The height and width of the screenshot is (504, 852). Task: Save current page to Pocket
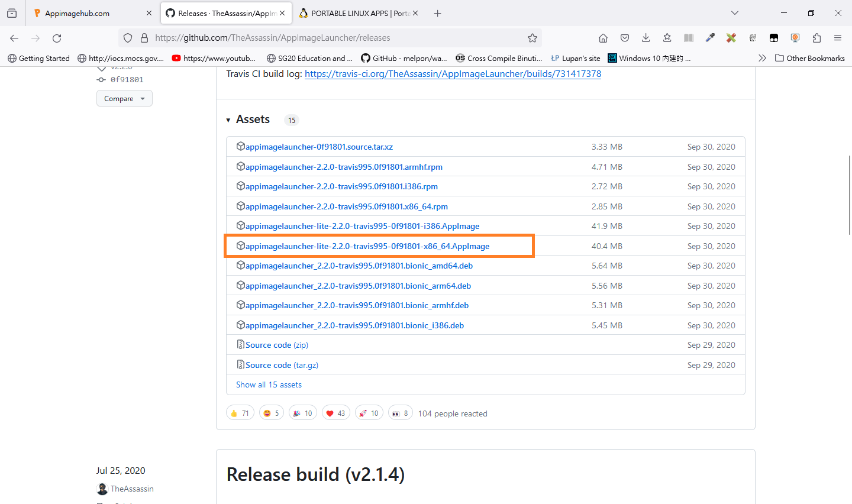(624, 37)
